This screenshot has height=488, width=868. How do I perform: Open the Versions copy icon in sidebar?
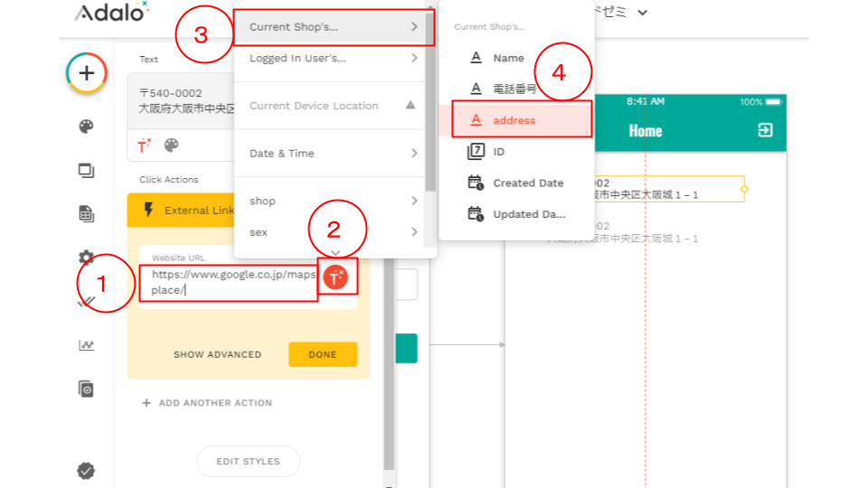87,389
